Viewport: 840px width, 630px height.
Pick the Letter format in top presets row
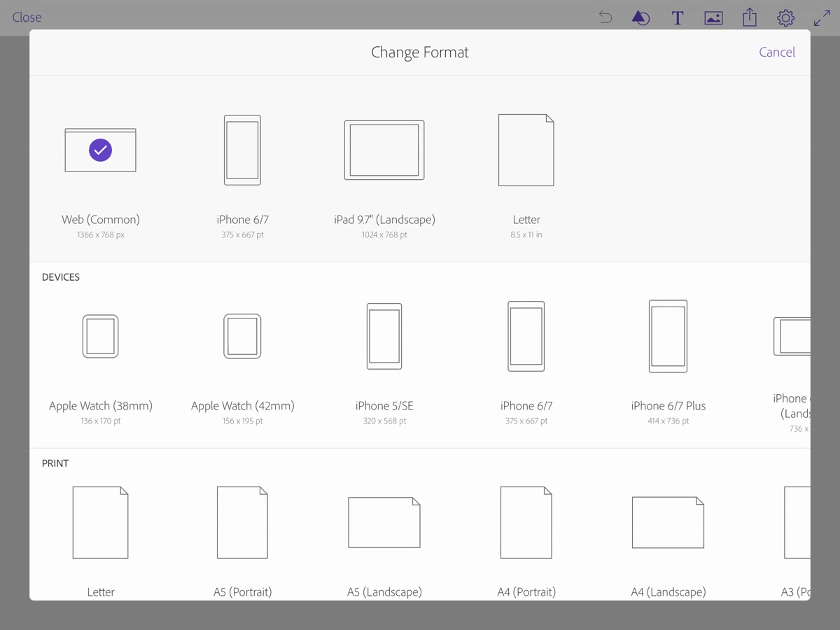click(x=526, y=150)
